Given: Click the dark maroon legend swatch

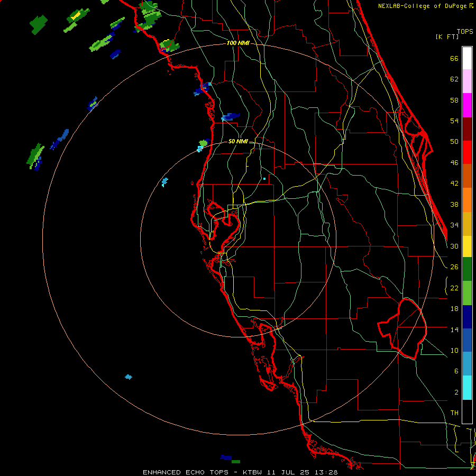Looking at the screenshot, I should [x=467, y=129].
